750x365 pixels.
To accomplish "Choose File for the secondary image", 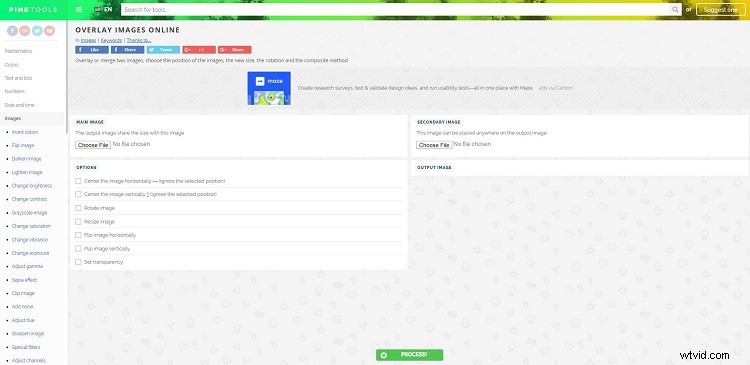I will (x=434, y=145).
